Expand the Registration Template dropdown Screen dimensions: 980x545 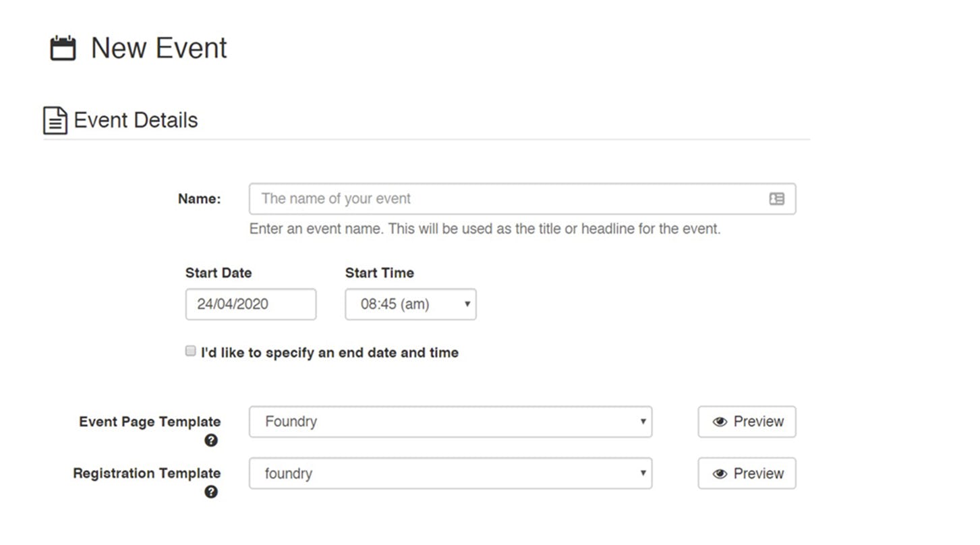(x=450, y=474)
